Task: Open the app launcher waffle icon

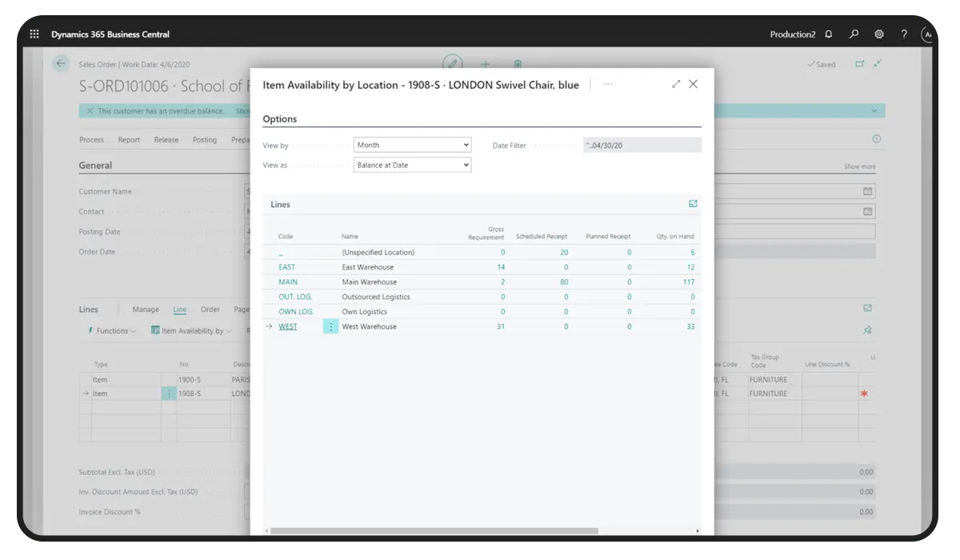Action: (34, 34)
